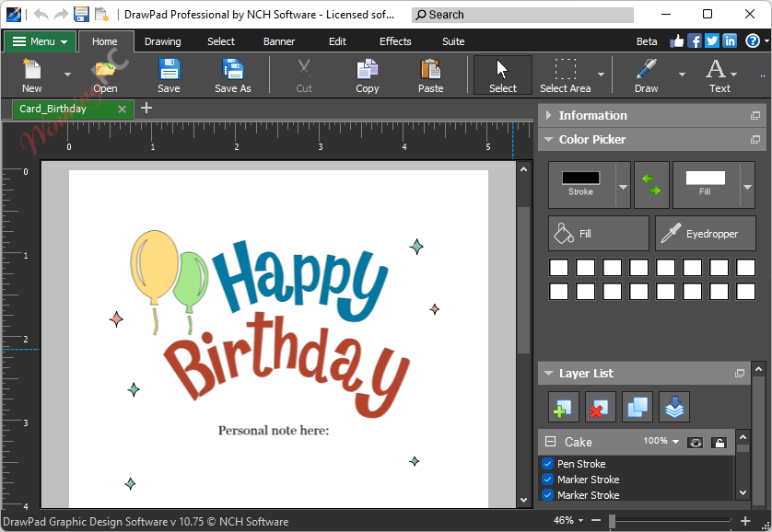The image size is (772, 532).
Task: Open the green Menu button
Action: [x=40, y=41]
